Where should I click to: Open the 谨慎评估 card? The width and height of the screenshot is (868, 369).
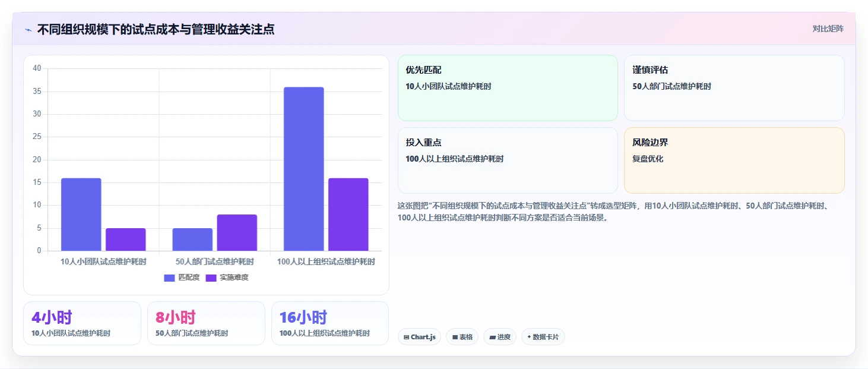point(734,88)
